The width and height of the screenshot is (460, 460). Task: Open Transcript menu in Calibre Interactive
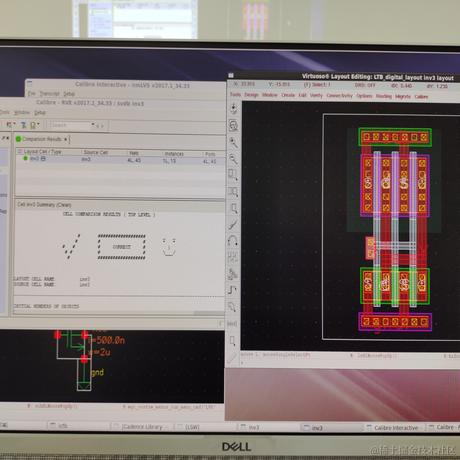(49, 94)
